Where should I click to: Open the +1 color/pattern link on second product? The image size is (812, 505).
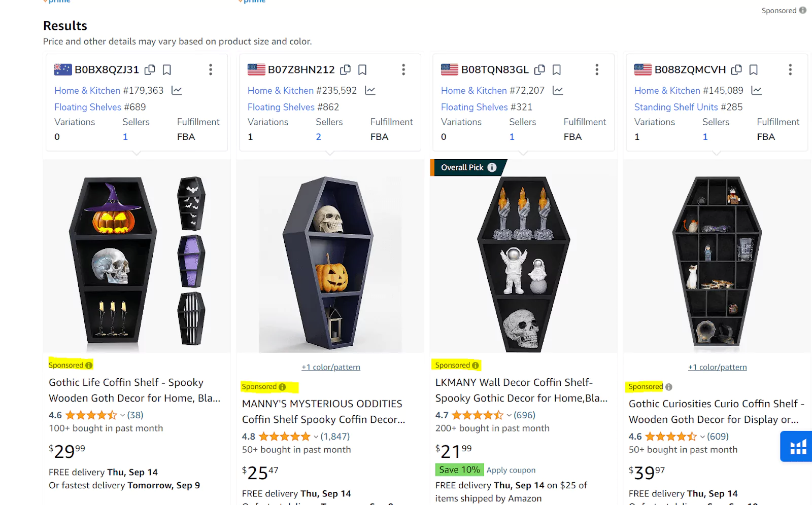[330, 367]
